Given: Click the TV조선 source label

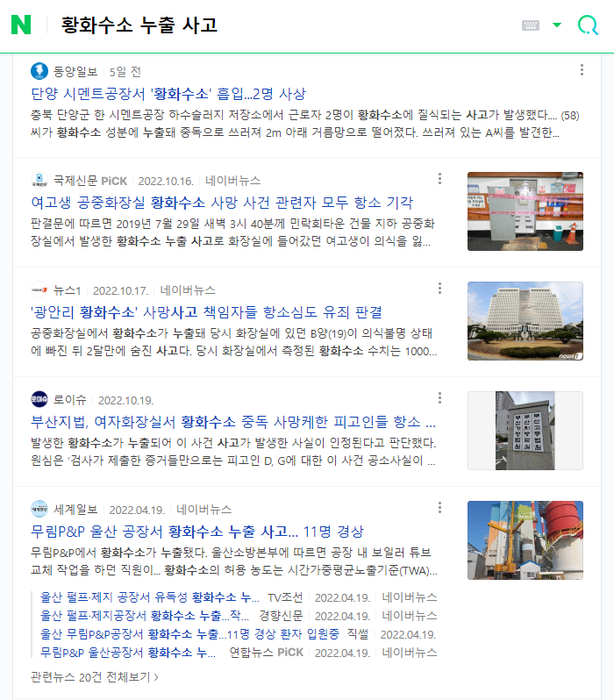Looking at the screenshot, I should coord(285,597).
